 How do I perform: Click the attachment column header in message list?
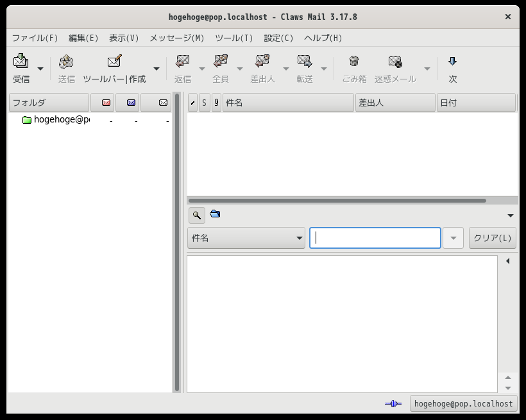(x=216, y=103)
